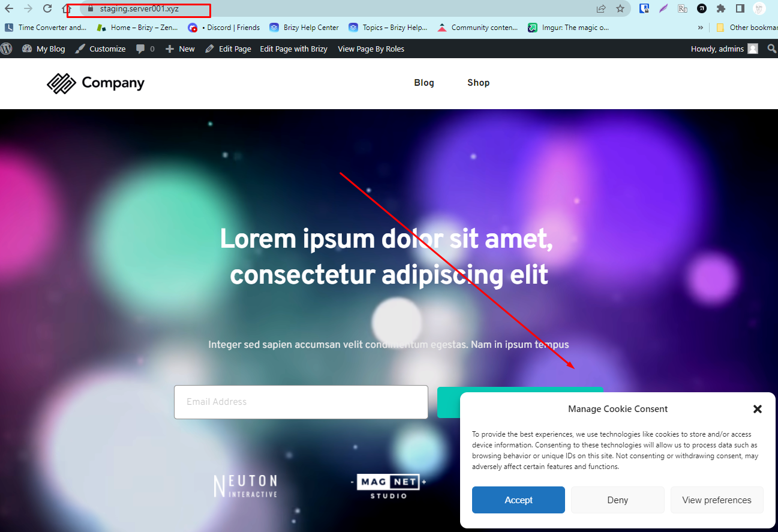This screenshot has height=532, width=778.
Task: Click the address bar URL
Action: click(x=139, y=9)
